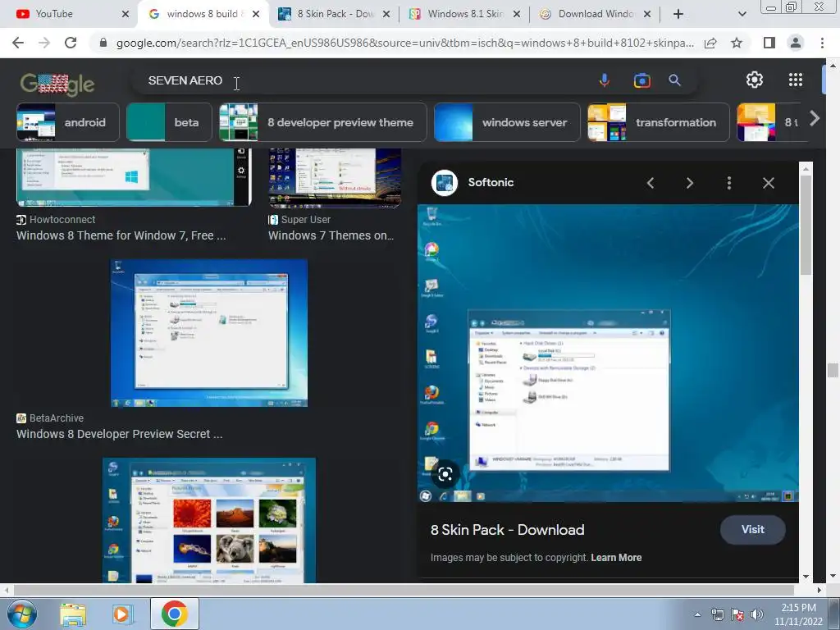Open Windows Explorer from the taskbar
Image resolution: width=840 pixels, height=630 pixels.
[x=73, y=614]
